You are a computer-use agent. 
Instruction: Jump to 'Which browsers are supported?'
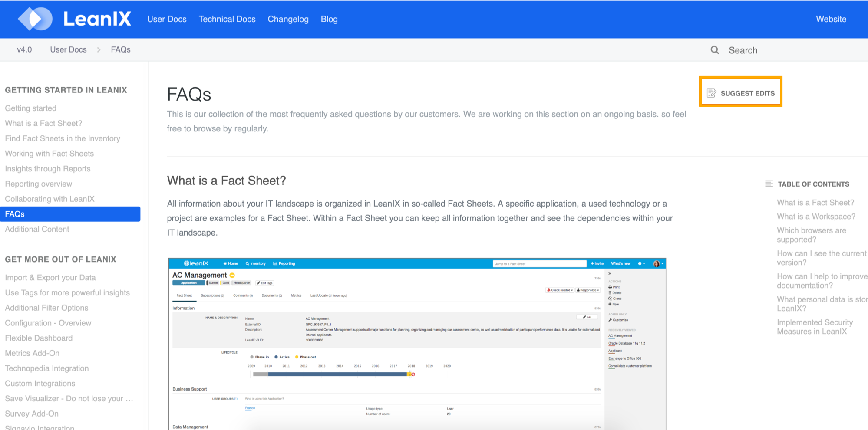(812, 235)
